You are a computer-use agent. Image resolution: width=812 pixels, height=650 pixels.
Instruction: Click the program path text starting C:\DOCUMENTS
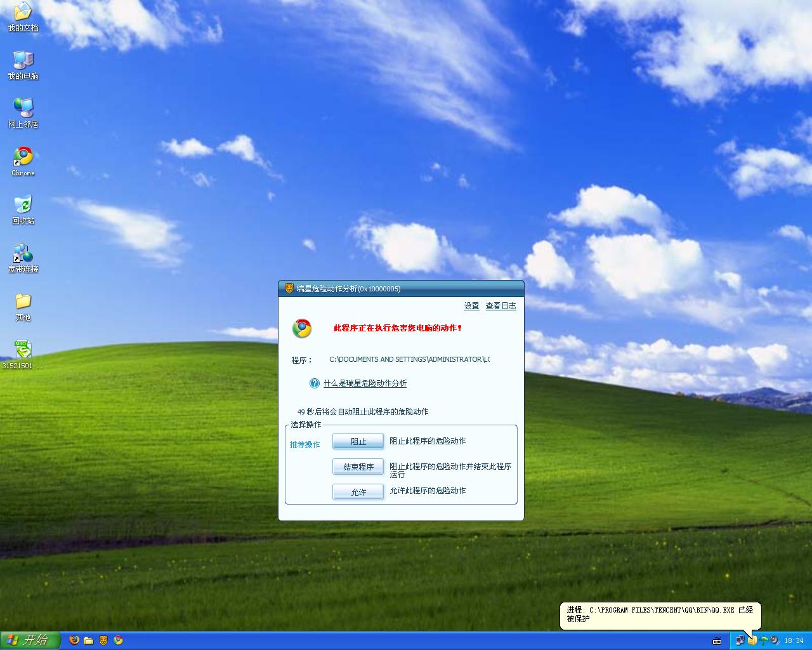(x=409, y=359)
